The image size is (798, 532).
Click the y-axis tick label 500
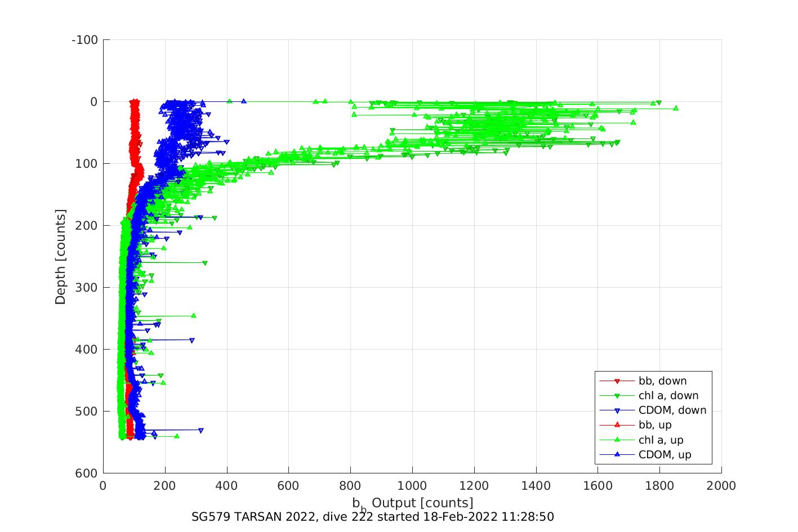(x=88, y=412)
